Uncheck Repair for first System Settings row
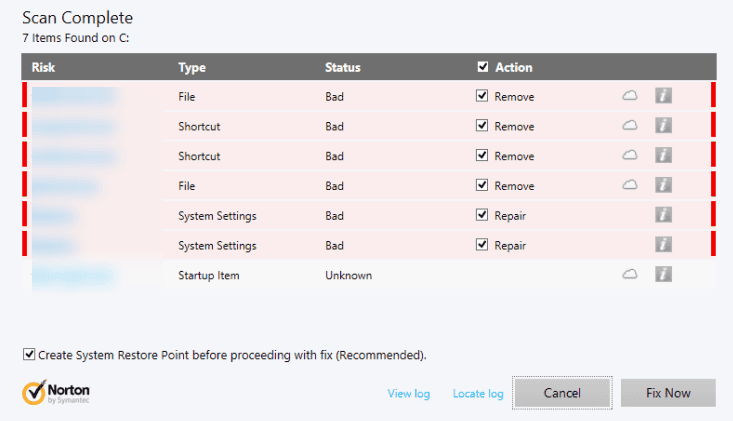The image size is (733, 421). coord(482,215)
